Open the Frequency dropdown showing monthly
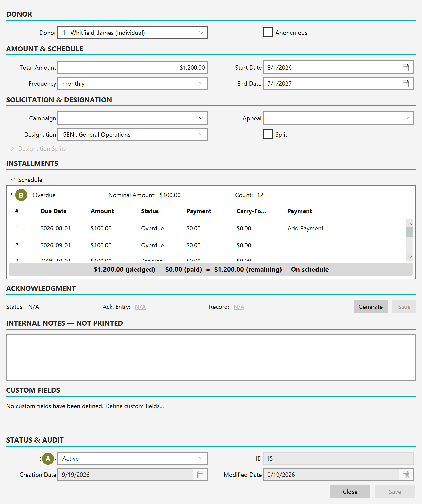Viewport: 422px width, 504px height. 133,84
